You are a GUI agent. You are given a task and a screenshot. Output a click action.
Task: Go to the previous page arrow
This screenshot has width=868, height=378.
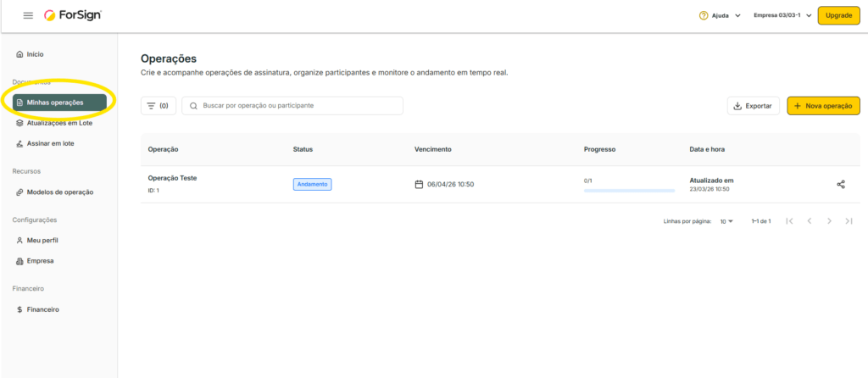coord(810,221)
